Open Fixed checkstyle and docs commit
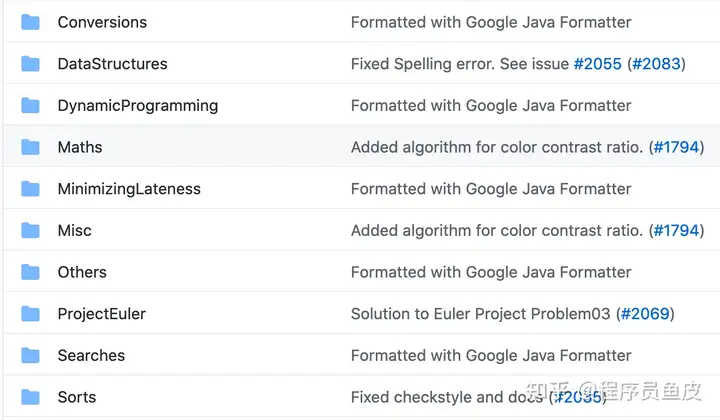720x420 pixels. 447,397
